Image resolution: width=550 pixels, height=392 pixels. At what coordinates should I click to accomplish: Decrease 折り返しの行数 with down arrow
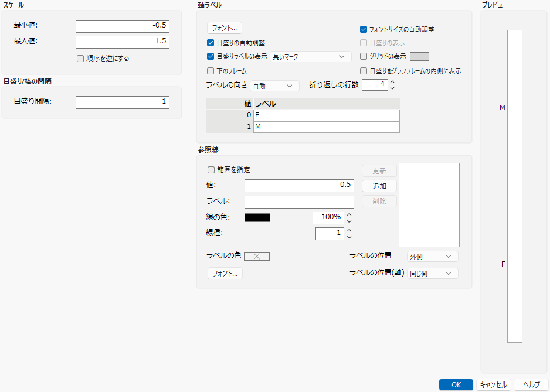pyautogui.click(x=392, y=88)
